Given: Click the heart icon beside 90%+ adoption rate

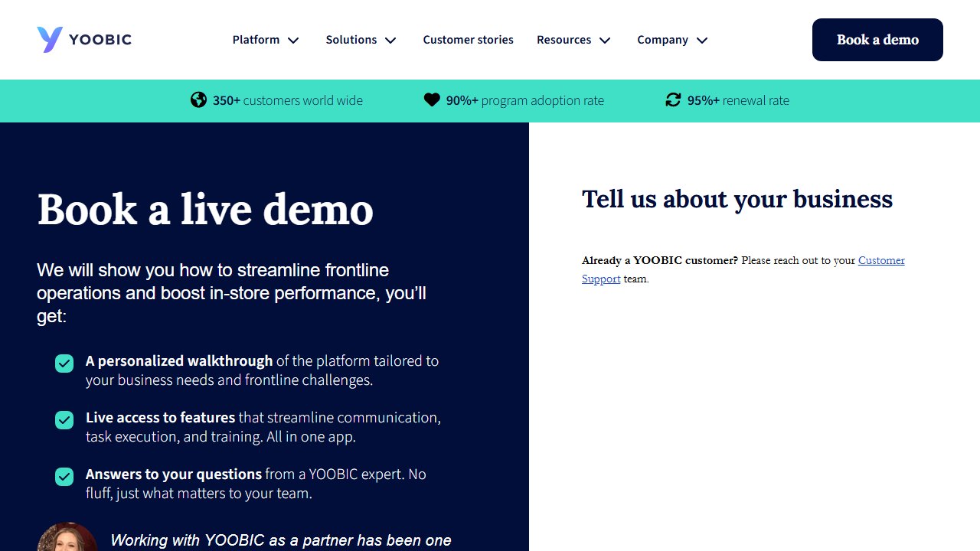Looking at the screenshot, I should pyautogui.click(x=432, y=100).
